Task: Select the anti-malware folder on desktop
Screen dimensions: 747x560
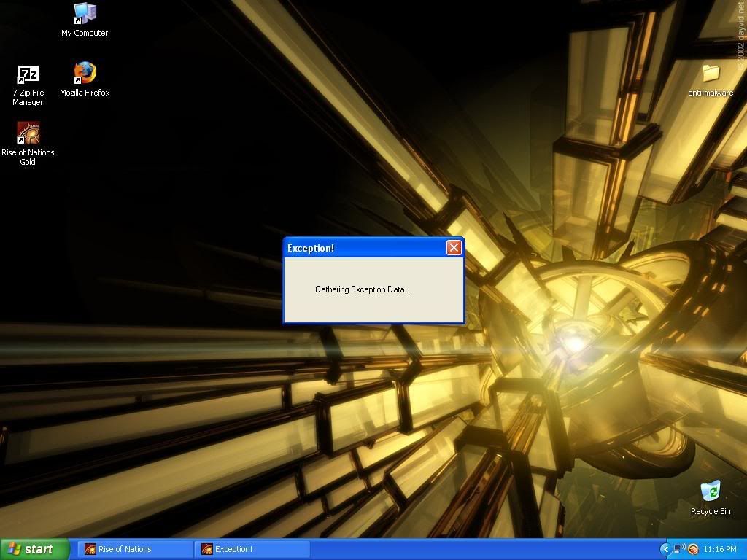Action: click(x=710, y=74)
